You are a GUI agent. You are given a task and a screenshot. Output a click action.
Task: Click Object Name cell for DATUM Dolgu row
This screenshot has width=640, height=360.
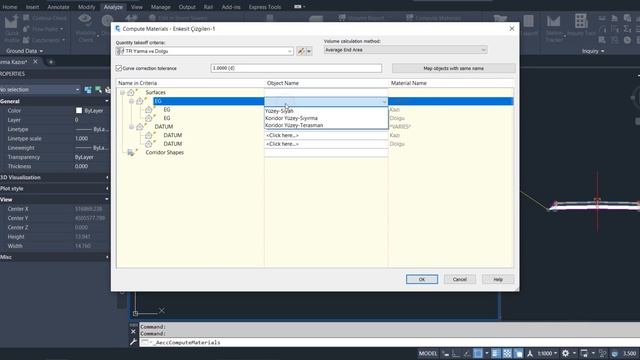coord(326,144)
